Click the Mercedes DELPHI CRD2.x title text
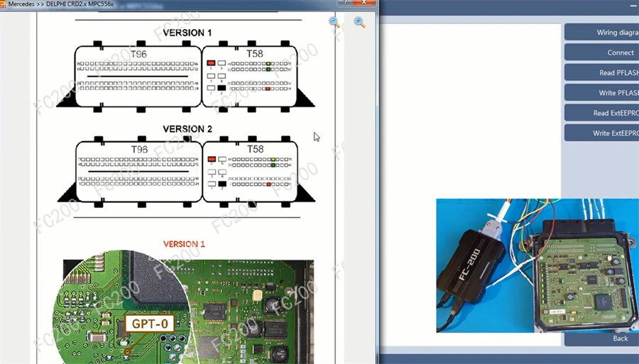 click(61, 4)
